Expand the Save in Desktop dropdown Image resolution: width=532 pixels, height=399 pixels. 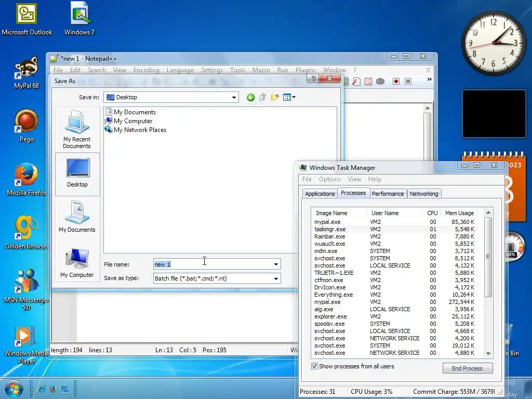[x=234, y=97]
